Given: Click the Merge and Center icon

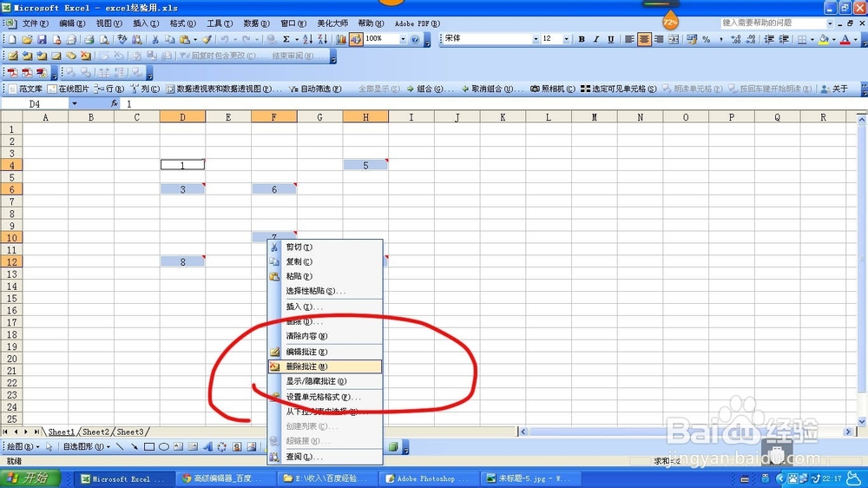Looking at the screenshot, I should (x=674, y=39).
